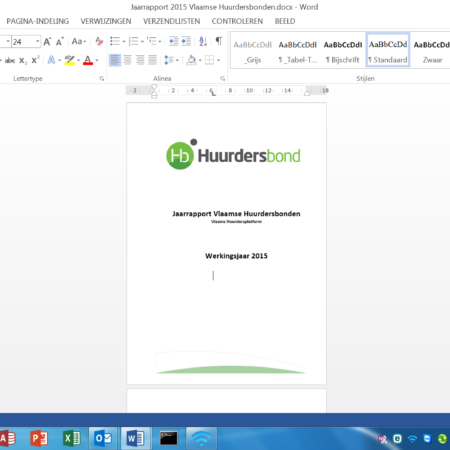Apply the Zwaar style

click(432, 51)
